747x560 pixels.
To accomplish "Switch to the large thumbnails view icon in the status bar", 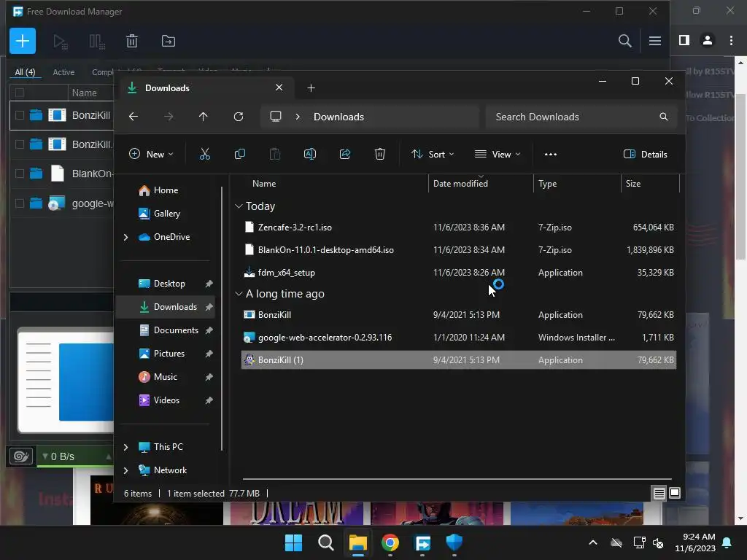I will coord(675,494).
